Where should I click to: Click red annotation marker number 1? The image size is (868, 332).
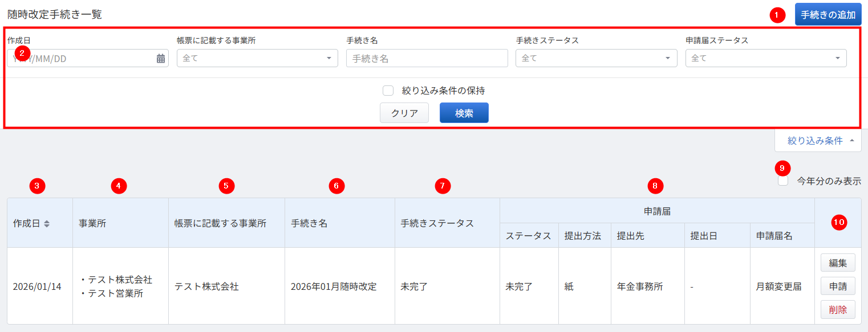click(x=777, y=15)
